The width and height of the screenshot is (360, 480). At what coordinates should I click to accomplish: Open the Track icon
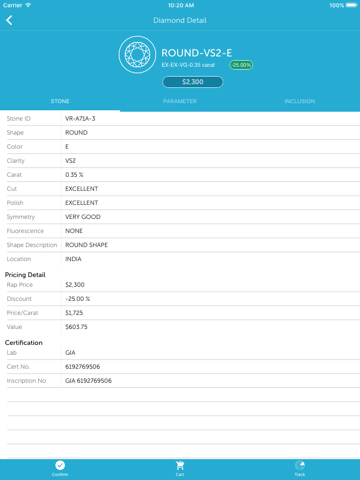300,465
